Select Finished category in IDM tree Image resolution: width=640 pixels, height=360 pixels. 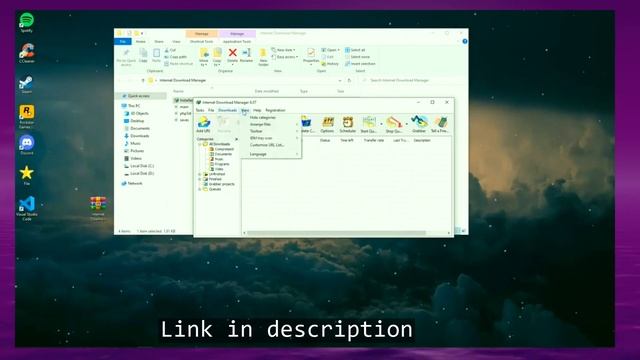point(212,179)
